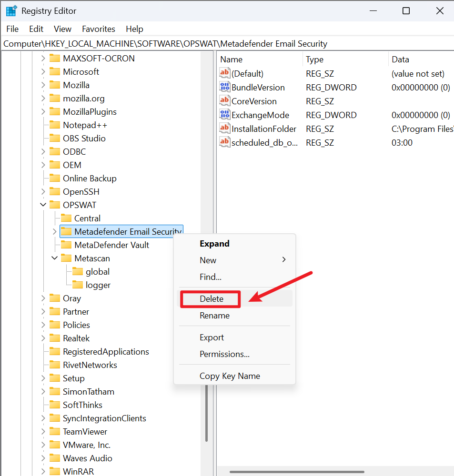The height and width of the screenshot is (476, 454).
Task: Click the Registry Editor app icon
Action: [11, 11]
